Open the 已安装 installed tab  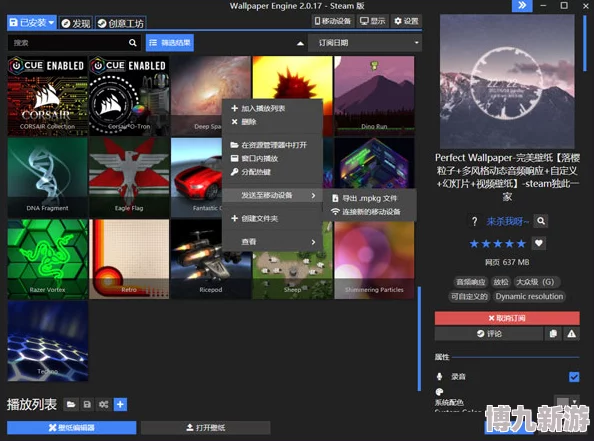point(32,23)
